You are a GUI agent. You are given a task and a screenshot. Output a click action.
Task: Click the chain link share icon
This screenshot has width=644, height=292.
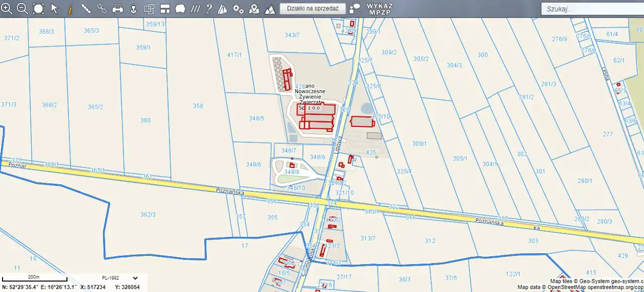(102, 9)
